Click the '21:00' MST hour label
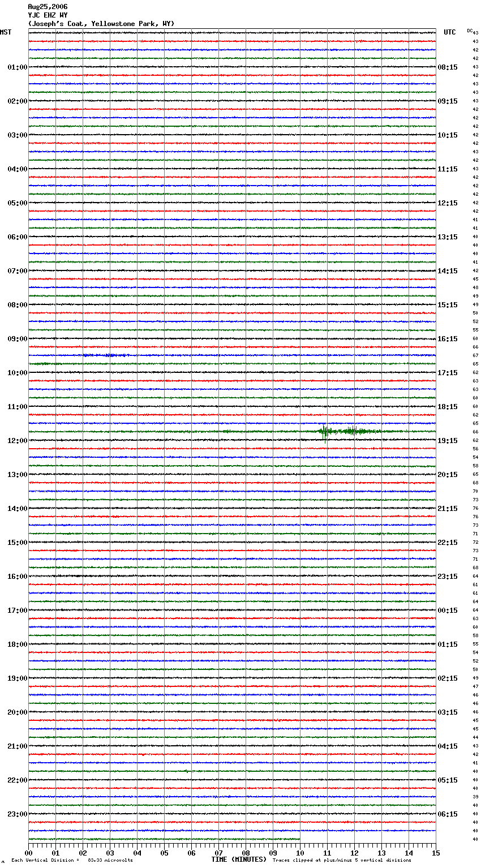This screenshot has width=481, height=868. tap(18, 746)
